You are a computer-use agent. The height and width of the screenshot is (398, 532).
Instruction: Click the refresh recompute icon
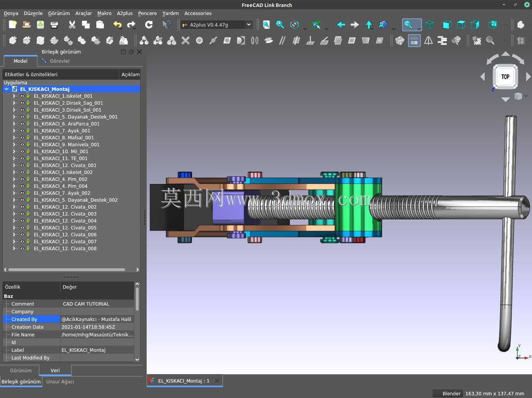149,25
